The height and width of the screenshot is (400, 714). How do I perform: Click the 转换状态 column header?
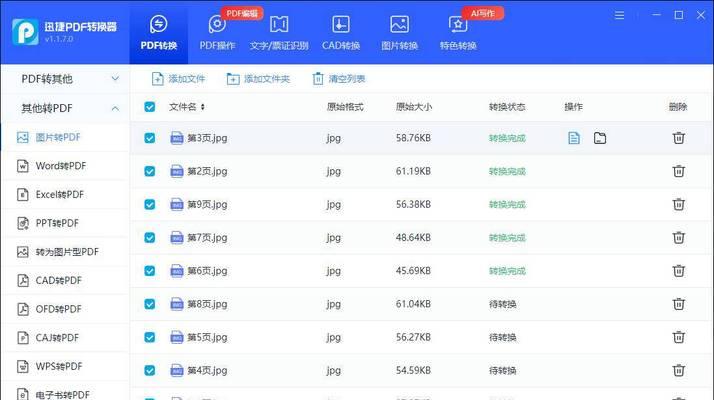pos(507,107)
